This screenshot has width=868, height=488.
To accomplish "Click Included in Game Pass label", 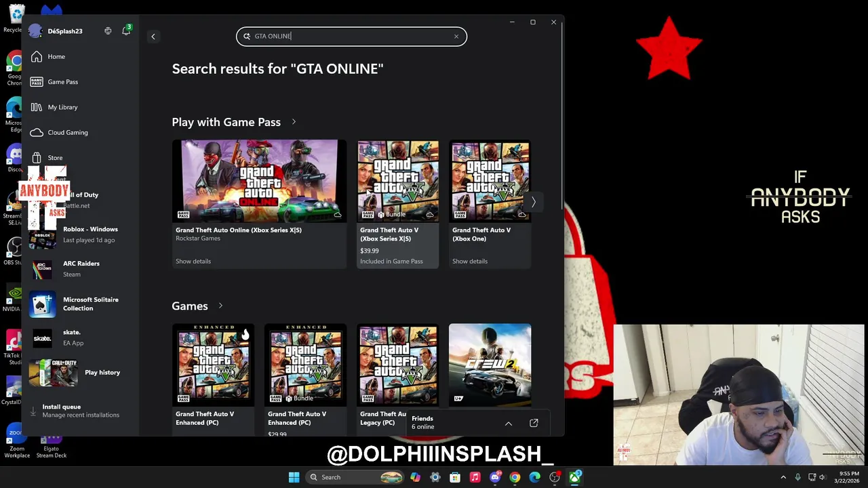I will [391, 262].
